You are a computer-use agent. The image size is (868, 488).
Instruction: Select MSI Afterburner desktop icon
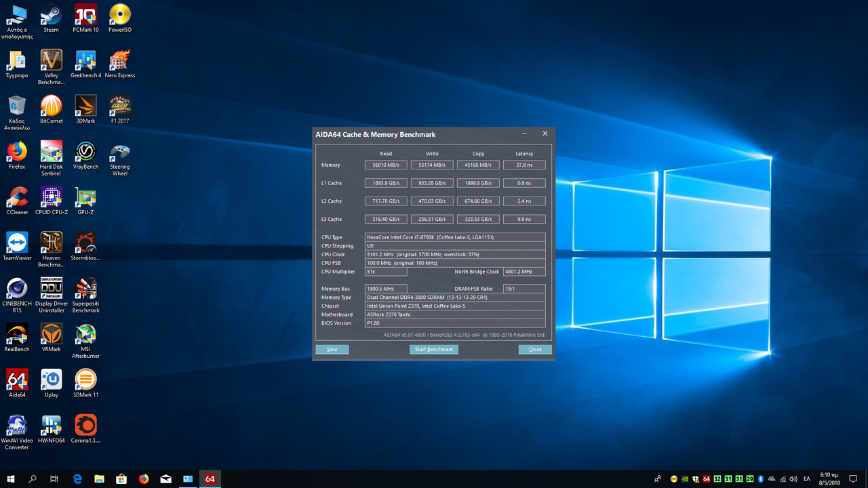click(x=85, y=341)
